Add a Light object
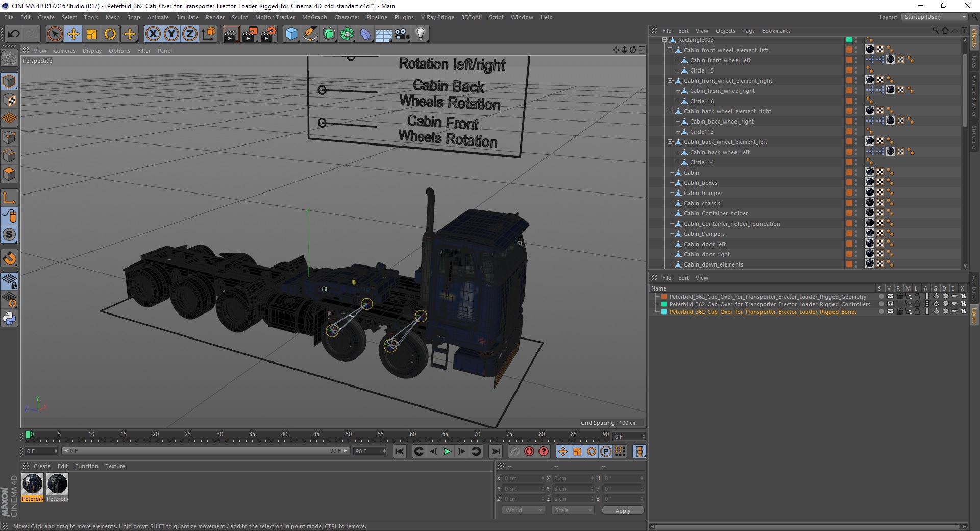The width and height of the screenshot is (980, 531). 421,34
